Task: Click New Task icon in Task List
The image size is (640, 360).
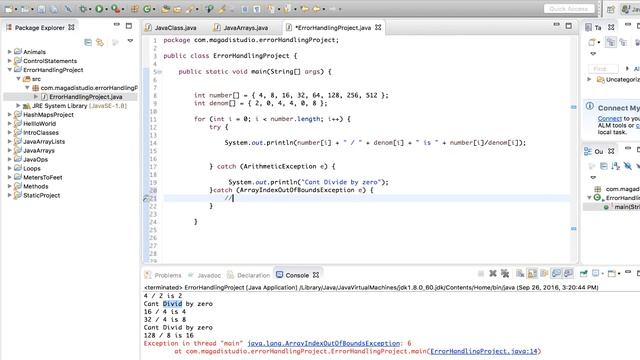Action: [x=592, y=42]
